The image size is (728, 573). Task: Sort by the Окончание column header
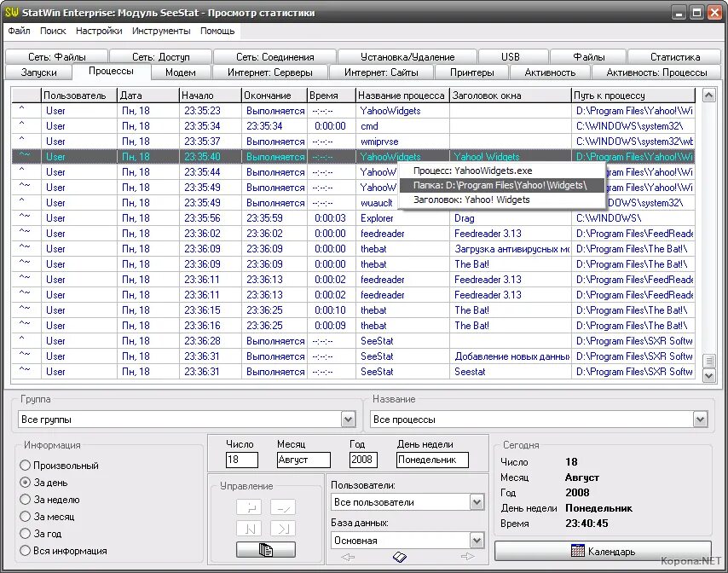click(x=274, y=95)
